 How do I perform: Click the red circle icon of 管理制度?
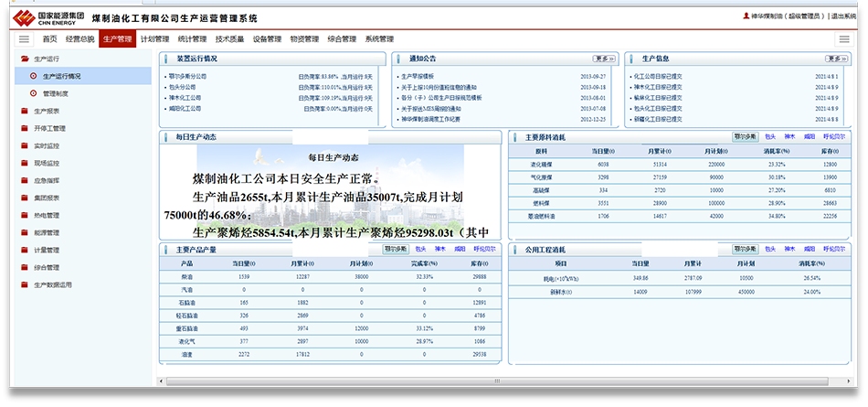click(x=33, y=93)
